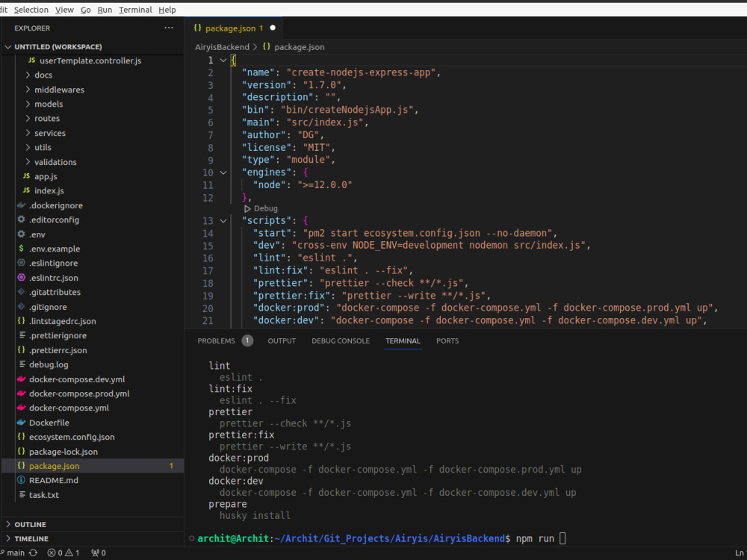This screenshot has width=747, height=560.
Task: Open Explorer more actions via '...' icon
Action: (169, 28)
